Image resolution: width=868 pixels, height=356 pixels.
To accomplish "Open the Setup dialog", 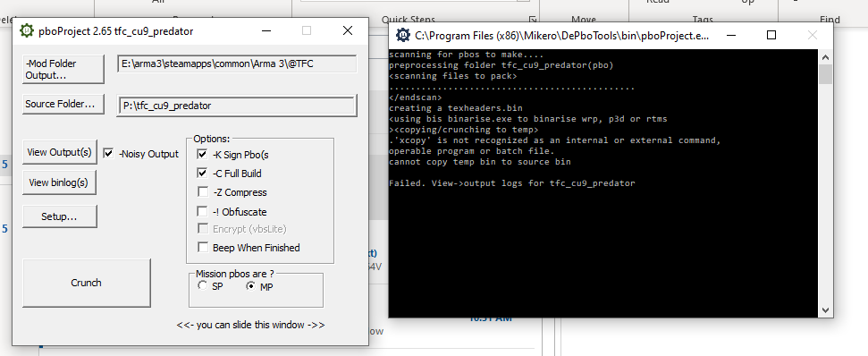I will [x=59, y=216].
